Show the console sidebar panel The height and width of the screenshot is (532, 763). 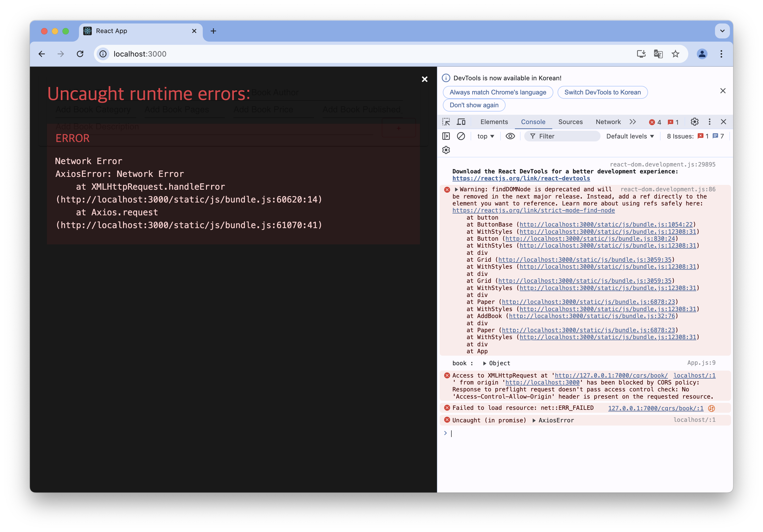[x=446, y=136]
